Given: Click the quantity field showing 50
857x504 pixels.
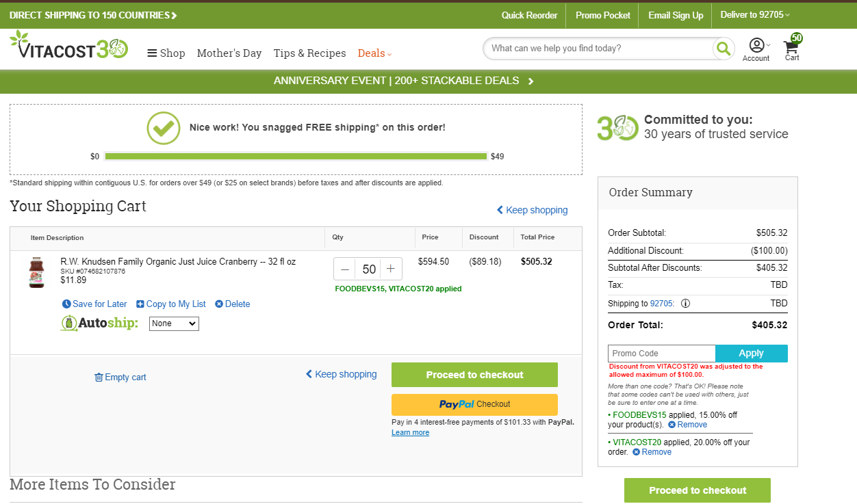Looking at the screenshot, I should point(368,269).
